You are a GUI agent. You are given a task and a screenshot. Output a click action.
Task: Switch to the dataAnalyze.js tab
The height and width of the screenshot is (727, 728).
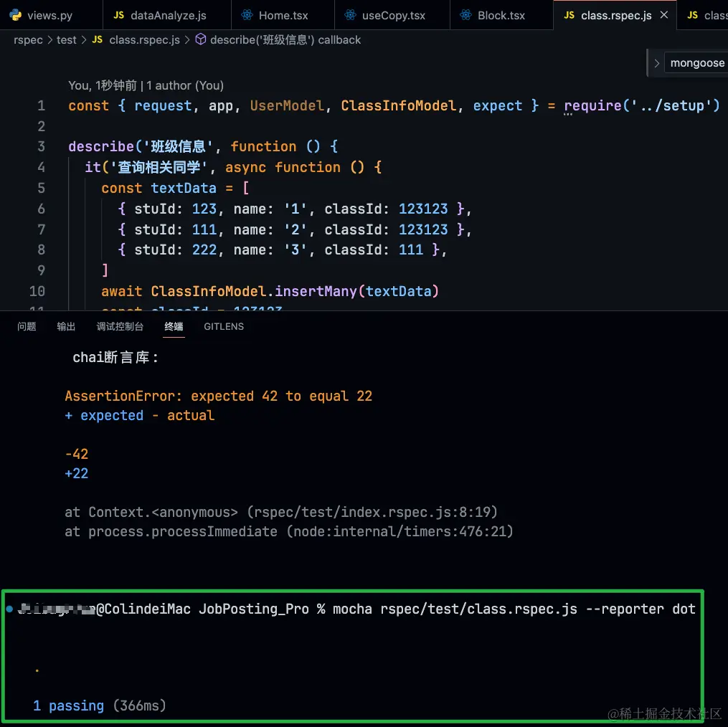[x=167, y=15]
